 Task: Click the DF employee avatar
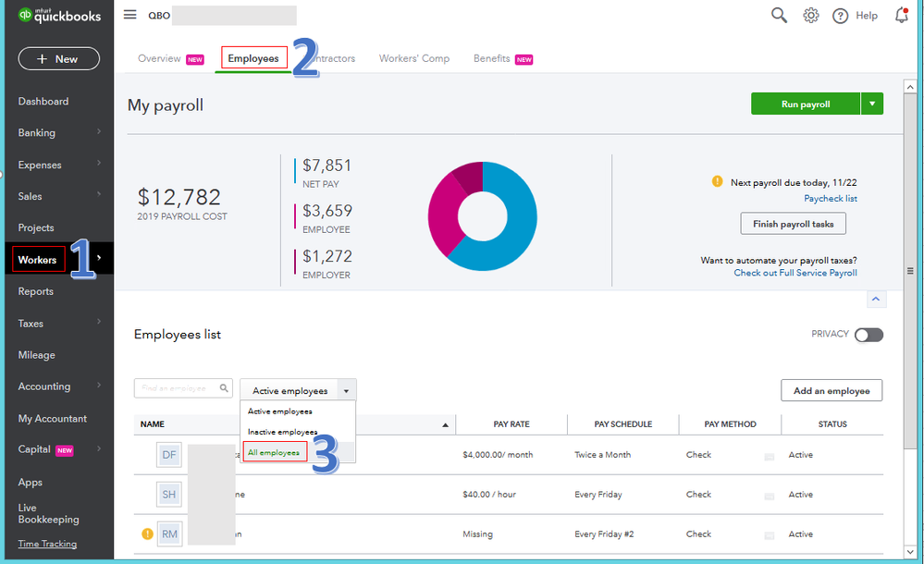click(169, 454)
